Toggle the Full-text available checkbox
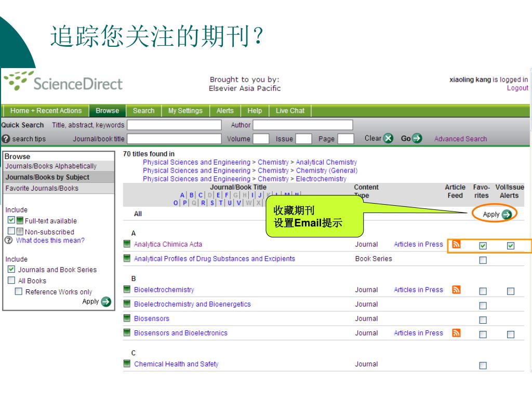Image resolution: width=532 pixels, height=399 pixels. coord(11,220)
